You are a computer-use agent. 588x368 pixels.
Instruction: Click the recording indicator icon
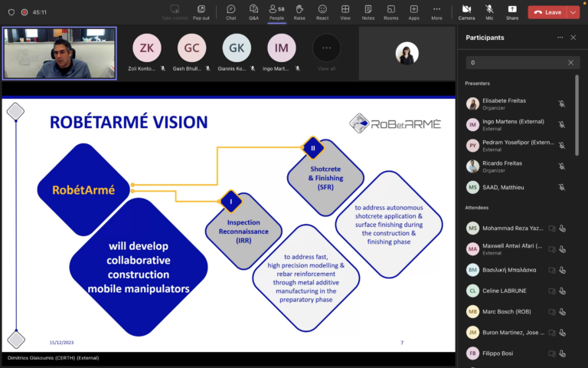click(x=24, y=12)
